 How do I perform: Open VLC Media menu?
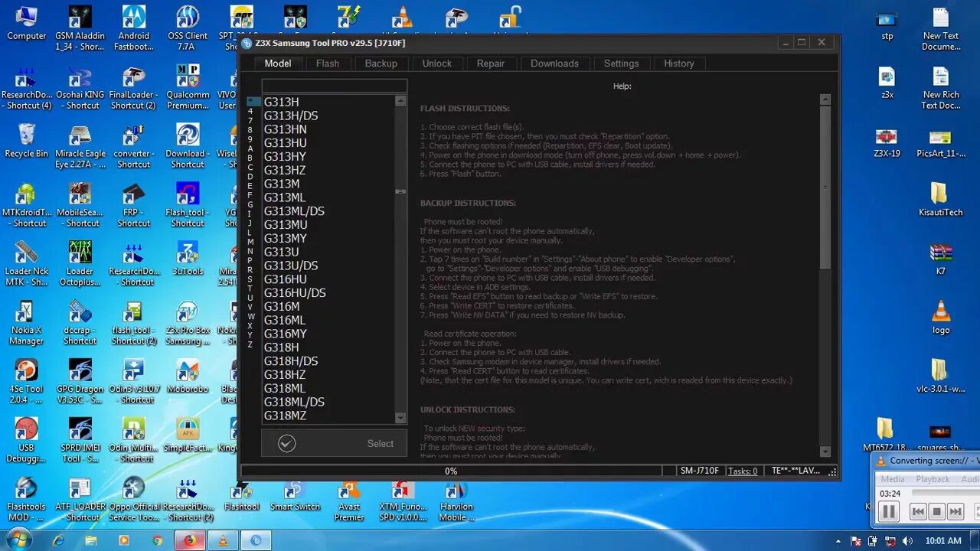point(892,479)
